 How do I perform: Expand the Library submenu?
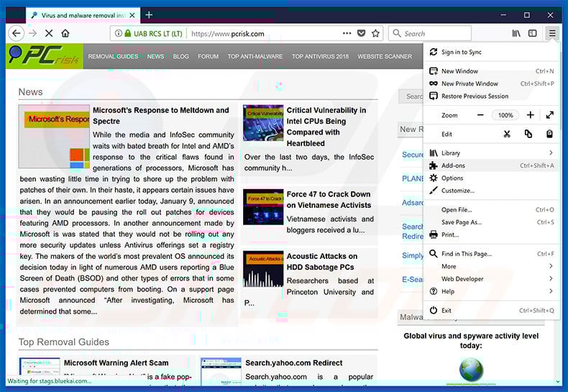(491, 153)
